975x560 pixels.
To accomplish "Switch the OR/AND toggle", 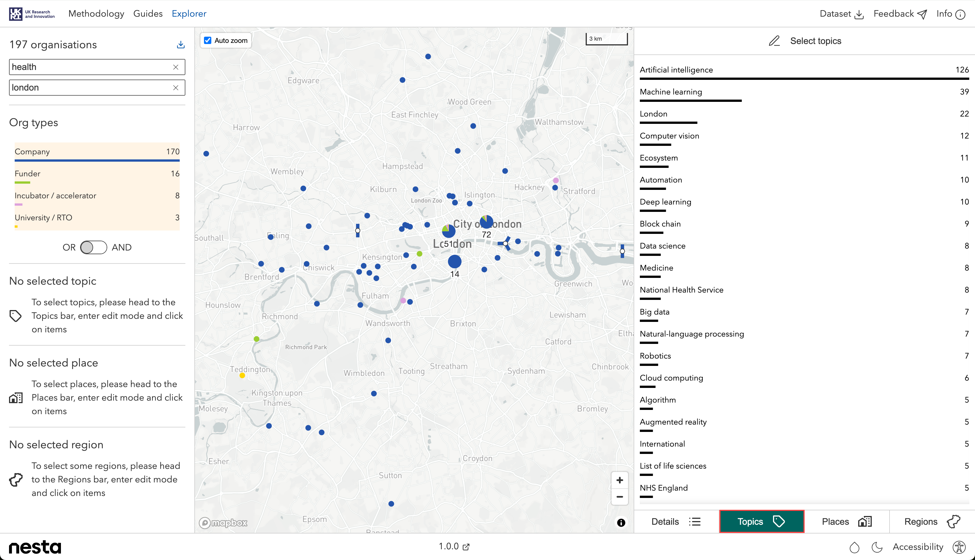I will click(x=93, y=247).
